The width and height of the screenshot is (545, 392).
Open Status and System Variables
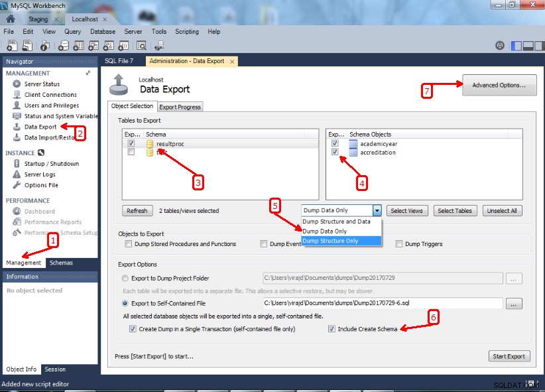(x=61, y=116)
